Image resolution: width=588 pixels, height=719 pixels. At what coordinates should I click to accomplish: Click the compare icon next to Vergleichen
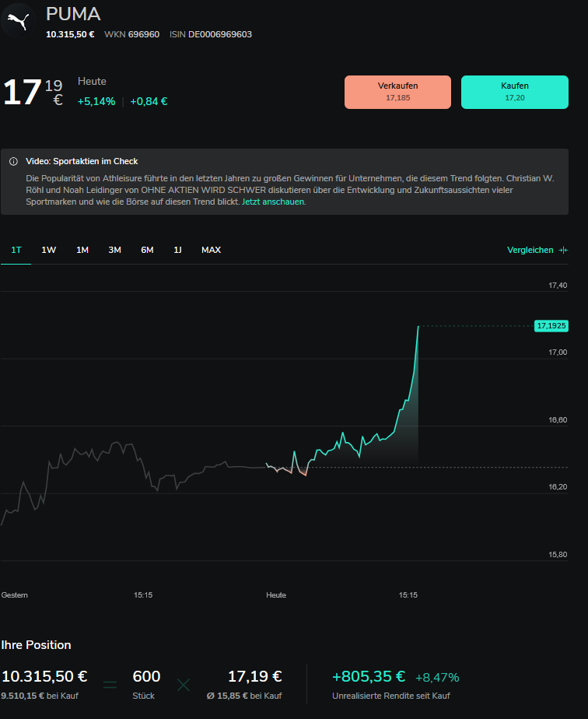pyautogui.click(x=563, y=251)
